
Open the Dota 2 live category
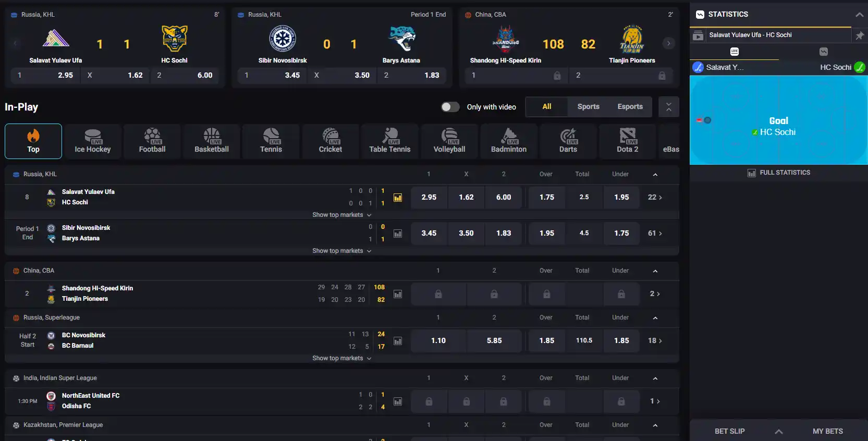628,141
